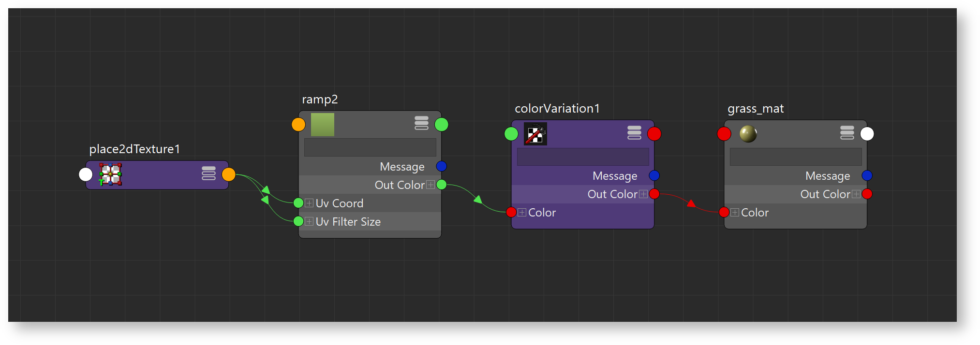Click the orange output port of place2dTexture1
The width and height of the screenshot is (980, 345).
point(229,174)
